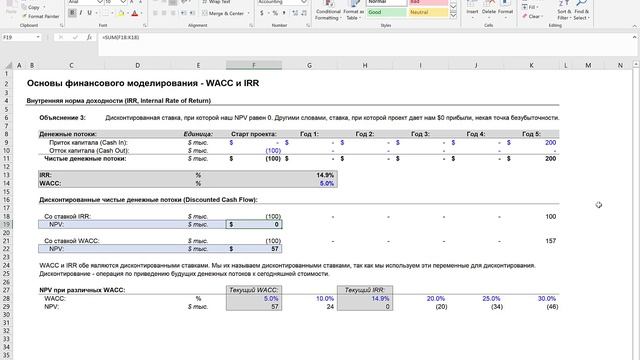Apply the yellow Fill Color
The width and height of the screenshot is (640, 360).
tap(121, 13)
